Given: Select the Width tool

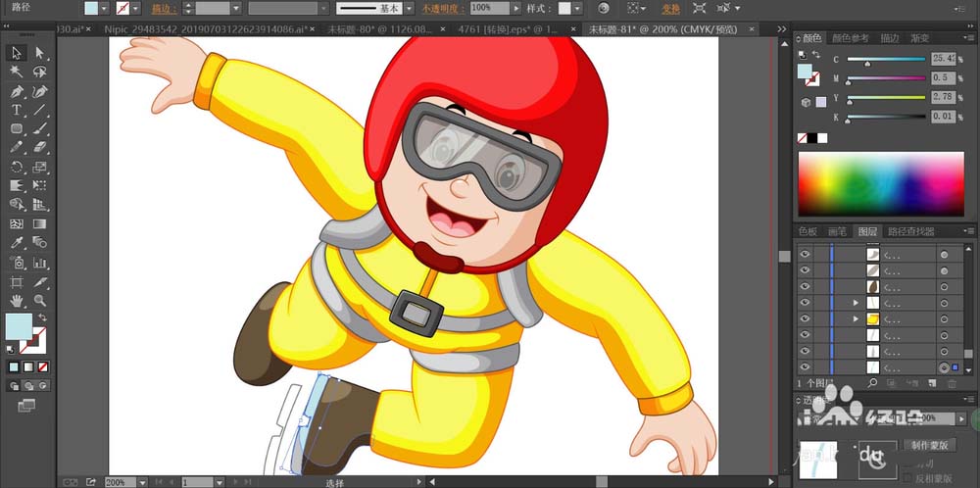Looking at the screenshot, I should [x=17, y=185].
